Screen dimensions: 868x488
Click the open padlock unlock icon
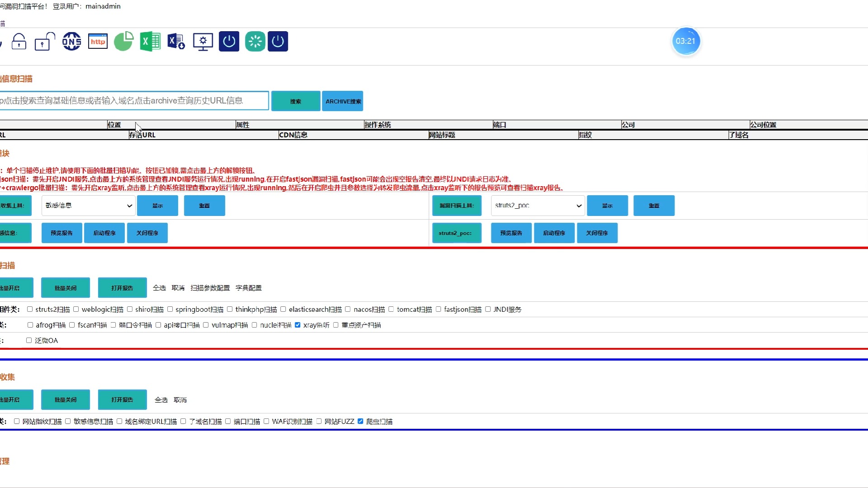[45, 42]
